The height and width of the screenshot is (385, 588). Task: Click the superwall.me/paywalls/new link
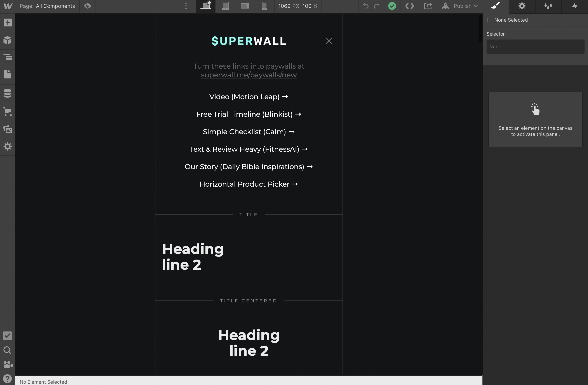point(249,75)
